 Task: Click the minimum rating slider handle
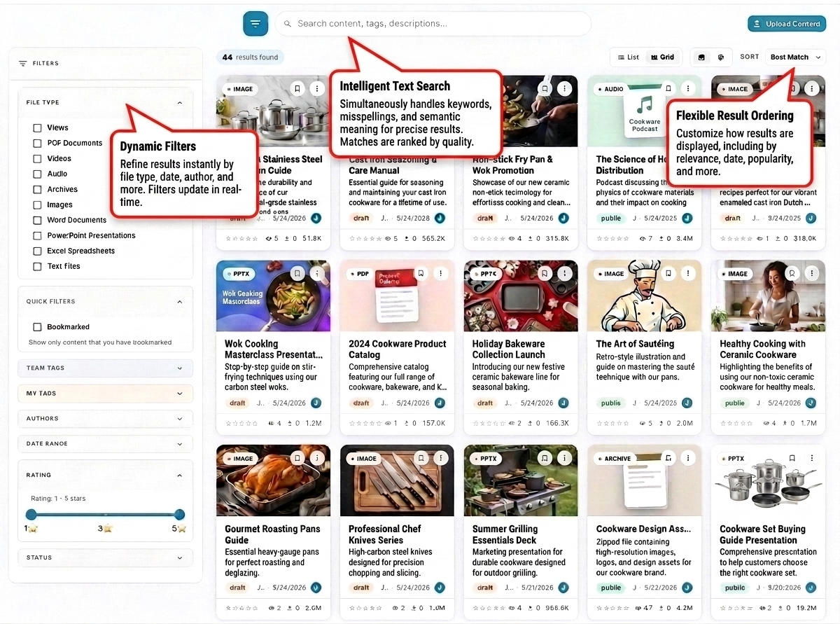coord(31,515)
